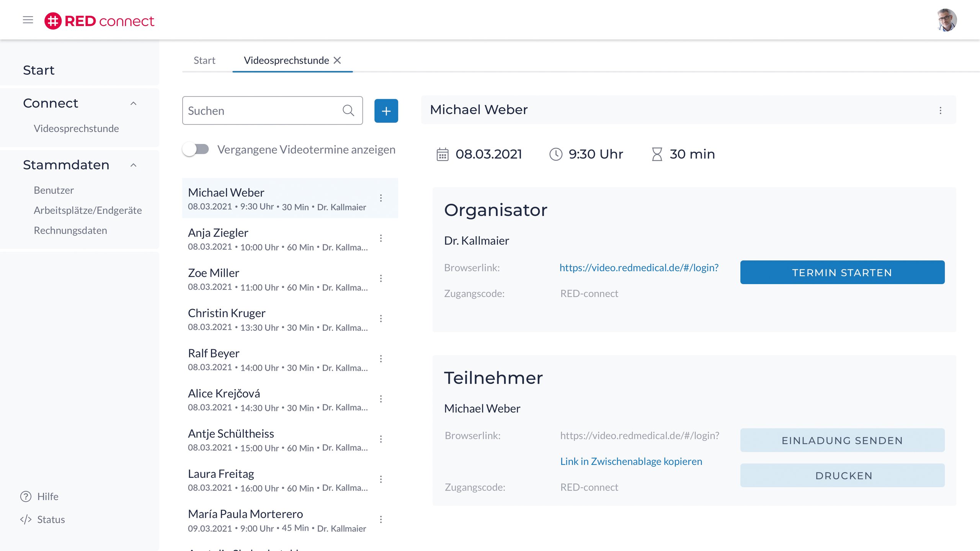
Task: Close the Videosprechstunde tab
Action: click(337, 60)
